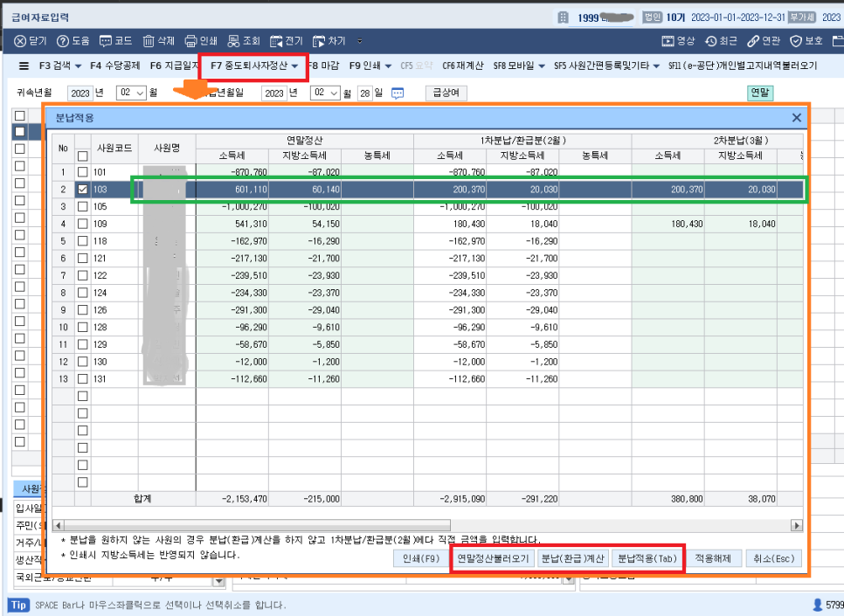Check the box for employee code 101
Screen dimensions: 844x616
pos(82,172)
